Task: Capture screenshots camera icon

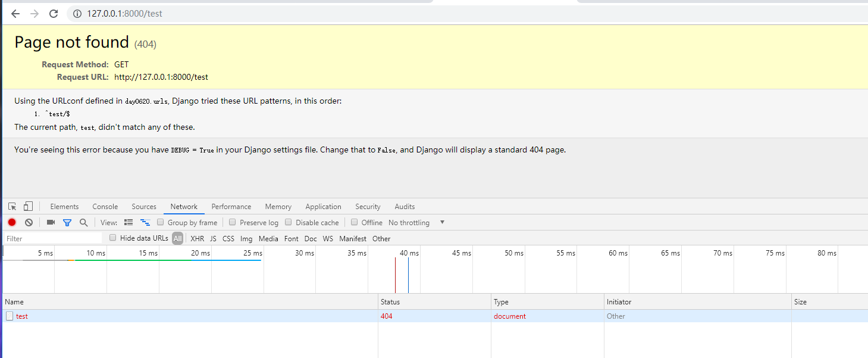Action: pos(51,222)
